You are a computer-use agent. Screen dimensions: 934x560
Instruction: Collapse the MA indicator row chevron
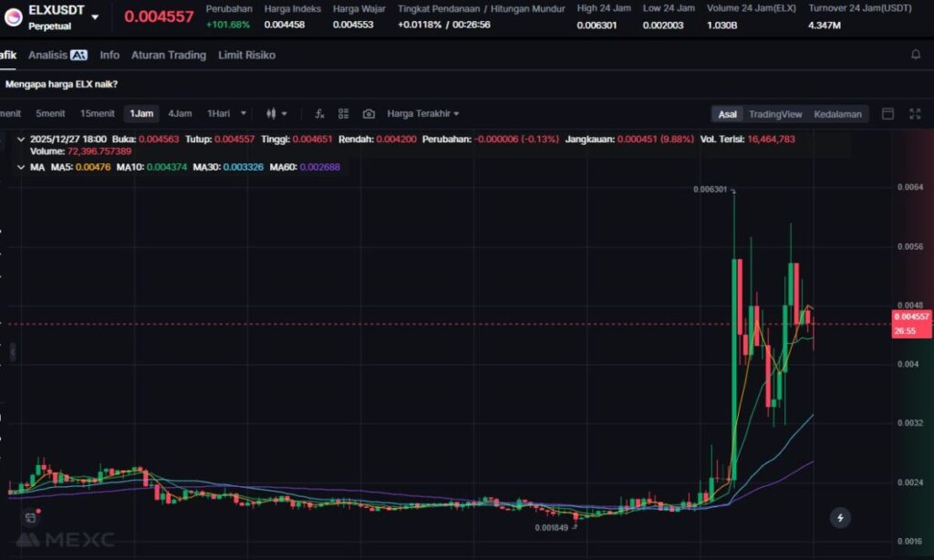(21, 168)
